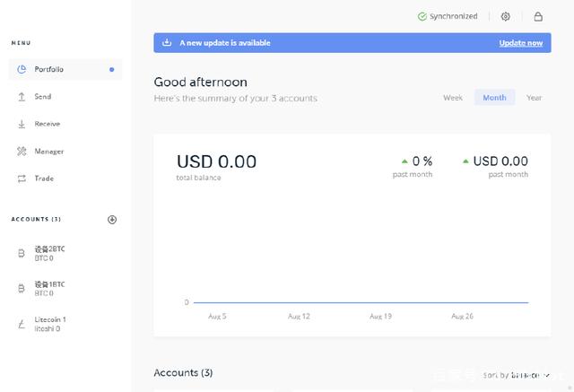Select the Month time range
This screenshot has height=392, width=574.
(494, 98)
